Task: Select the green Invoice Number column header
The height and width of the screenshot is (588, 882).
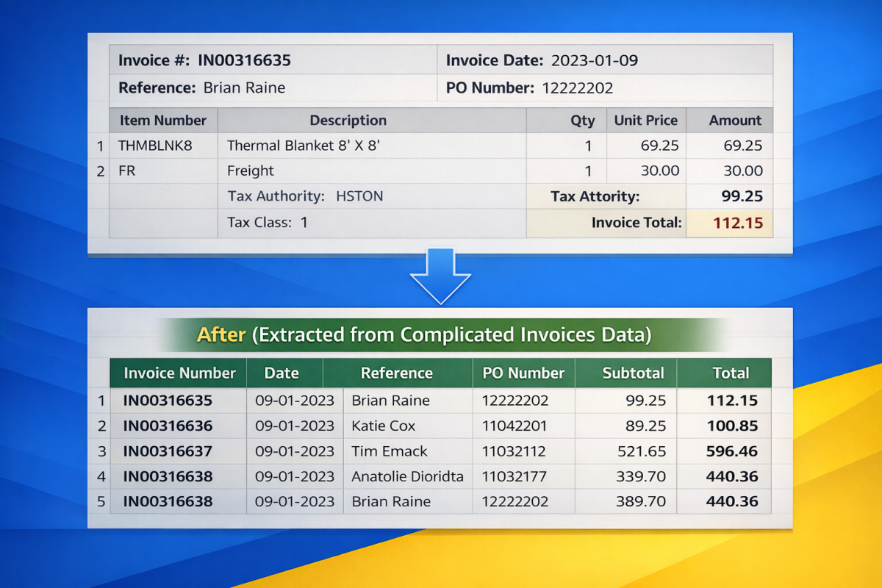Action: point(179,373)
